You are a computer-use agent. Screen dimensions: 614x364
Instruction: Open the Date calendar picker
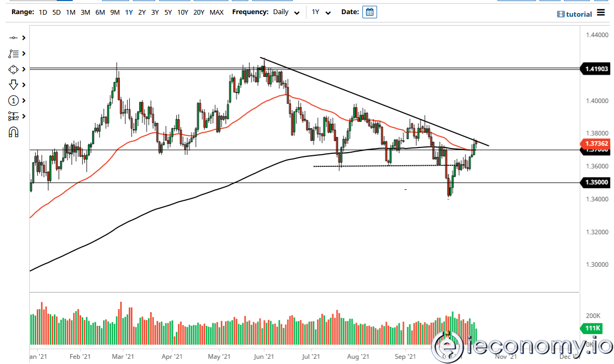370,12
